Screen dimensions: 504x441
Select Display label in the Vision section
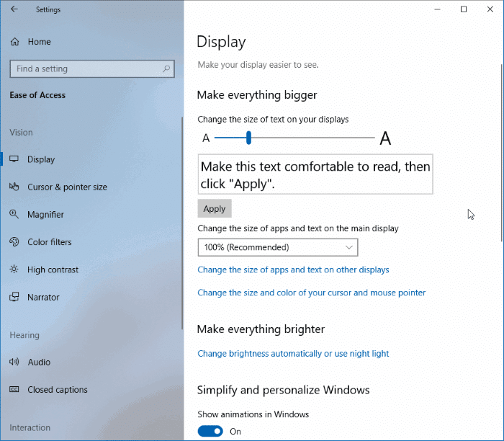[41, 159]
